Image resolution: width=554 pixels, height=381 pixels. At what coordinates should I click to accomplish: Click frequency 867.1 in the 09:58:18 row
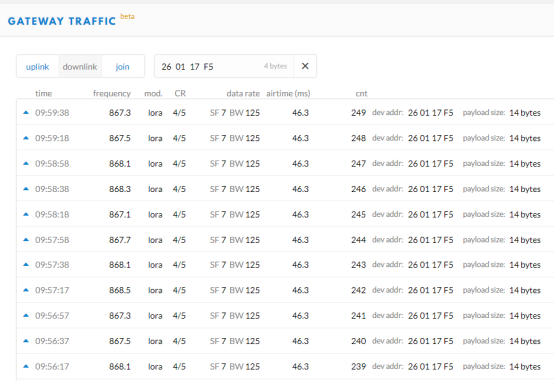(x=120, y=214)
